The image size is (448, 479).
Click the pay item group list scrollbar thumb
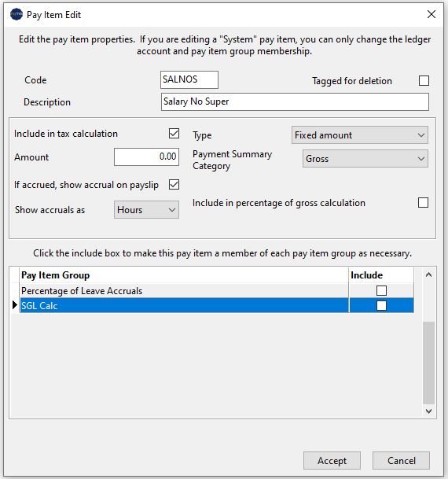tap(429, 363)
